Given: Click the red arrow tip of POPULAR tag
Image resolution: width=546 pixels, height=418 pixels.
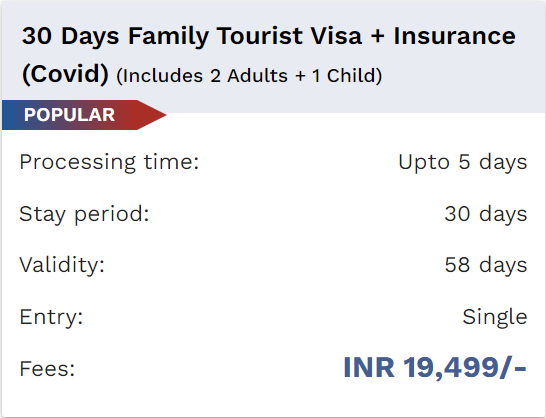Looking at the screenshot, I should coord(153,115).
